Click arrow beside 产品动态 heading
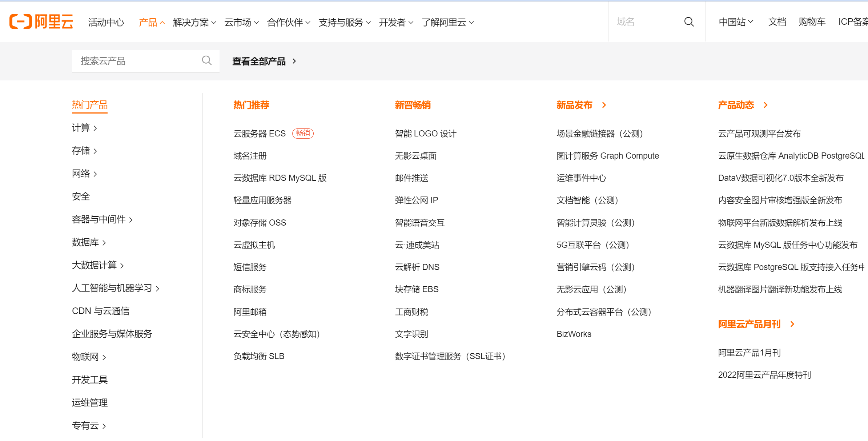The width and height of the screenshot is (868, 441). pyautogui.click(x=766, y=105)
